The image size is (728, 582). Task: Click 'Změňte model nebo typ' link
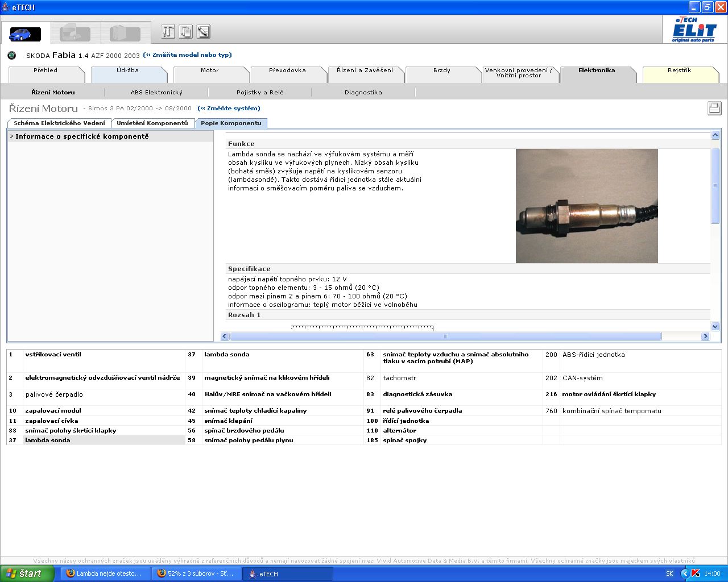tap(188, 55)
